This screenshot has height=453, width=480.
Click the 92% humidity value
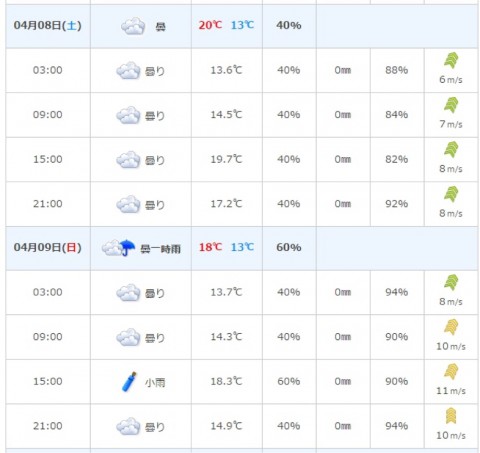(397, 204)
